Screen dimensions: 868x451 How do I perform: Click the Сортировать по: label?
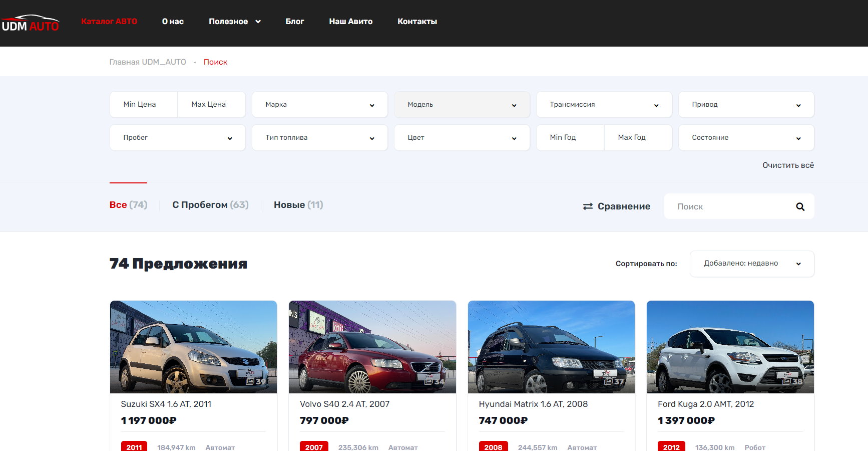point(646,264)
